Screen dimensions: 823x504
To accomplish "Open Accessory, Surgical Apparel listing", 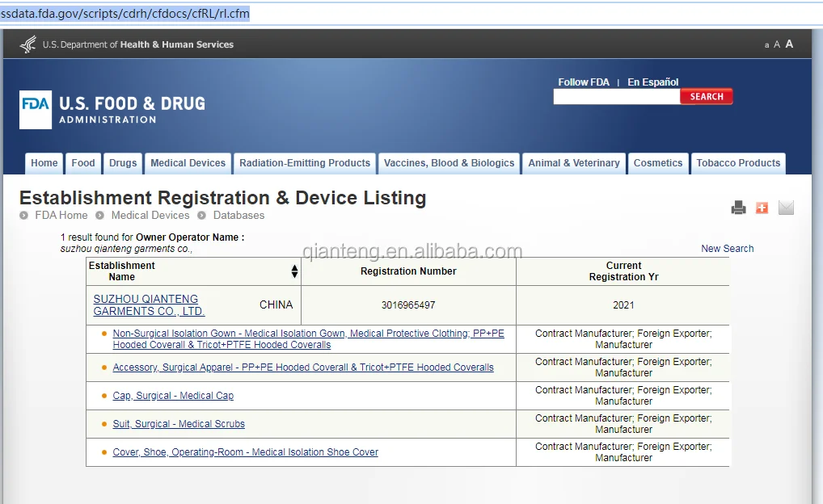I will pyautogui.click(x=303, y=367).
